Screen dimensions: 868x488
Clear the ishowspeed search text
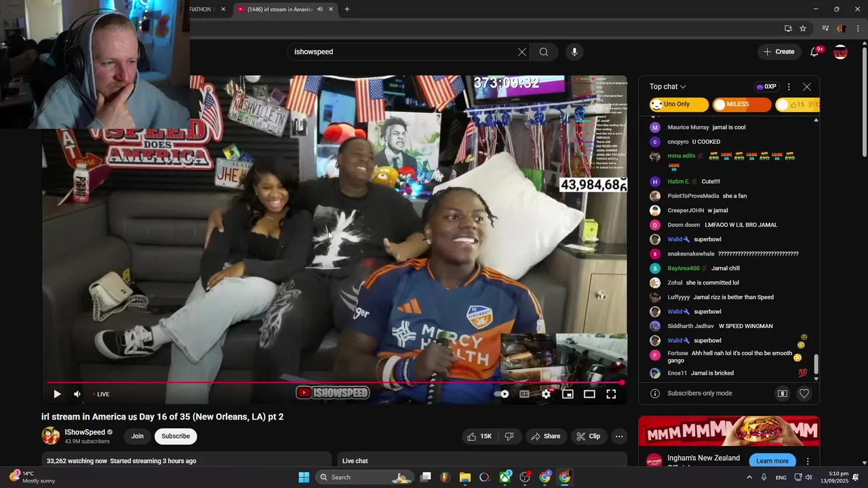pyautogui.click(x=522, y=52)
